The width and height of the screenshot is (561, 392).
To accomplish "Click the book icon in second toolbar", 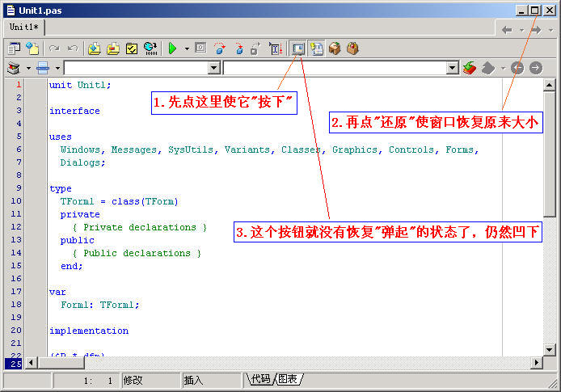I will click(x=13, y=68).
